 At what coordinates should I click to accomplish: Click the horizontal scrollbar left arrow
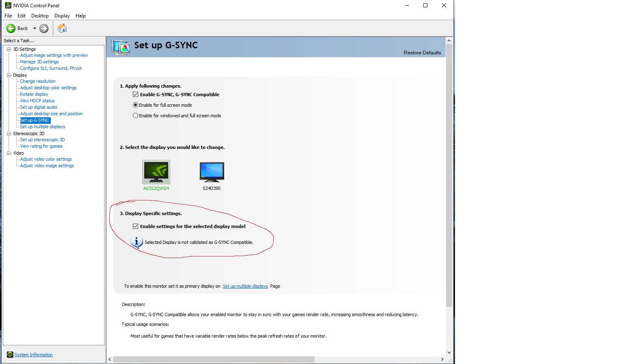(110, 360)
